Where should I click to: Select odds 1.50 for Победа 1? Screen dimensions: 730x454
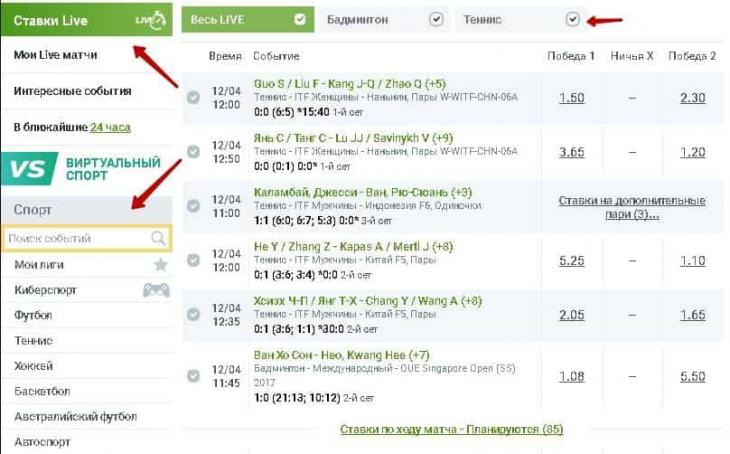point(571,98)
